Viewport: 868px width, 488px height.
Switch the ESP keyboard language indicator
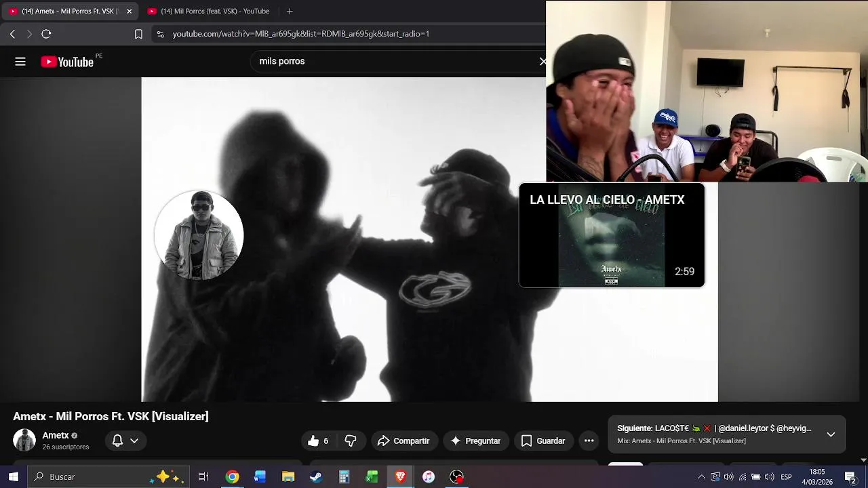point(786,477)
